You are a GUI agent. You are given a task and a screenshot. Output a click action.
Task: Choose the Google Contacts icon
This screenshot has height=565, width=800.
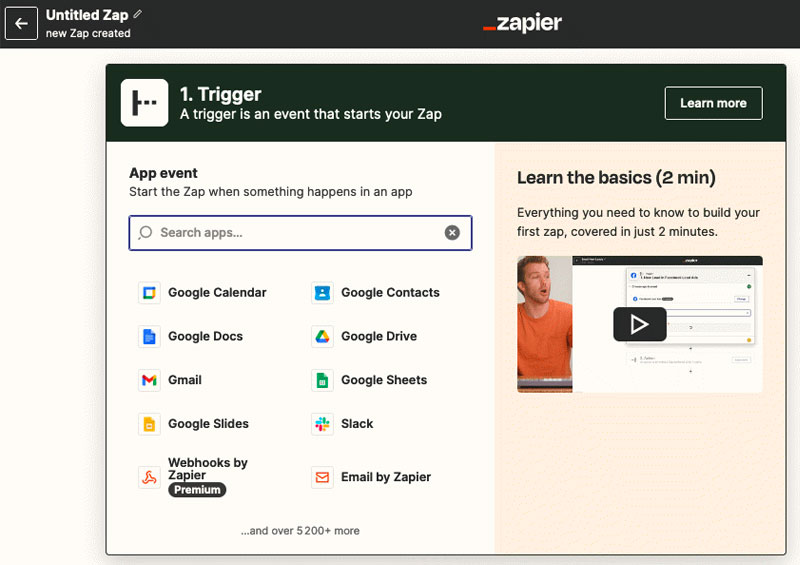tap(322, 293)
